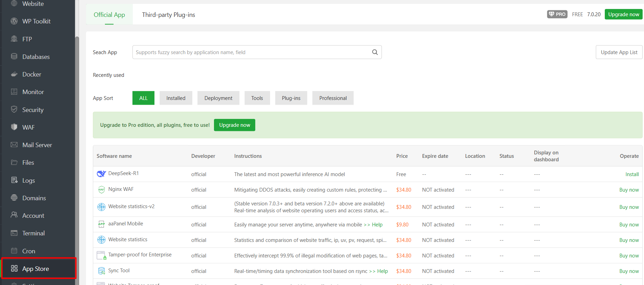This screenshot has height=285, width=644.
Task: Click the DeepSeek-R1 software name
Action: tap(124, 173)
